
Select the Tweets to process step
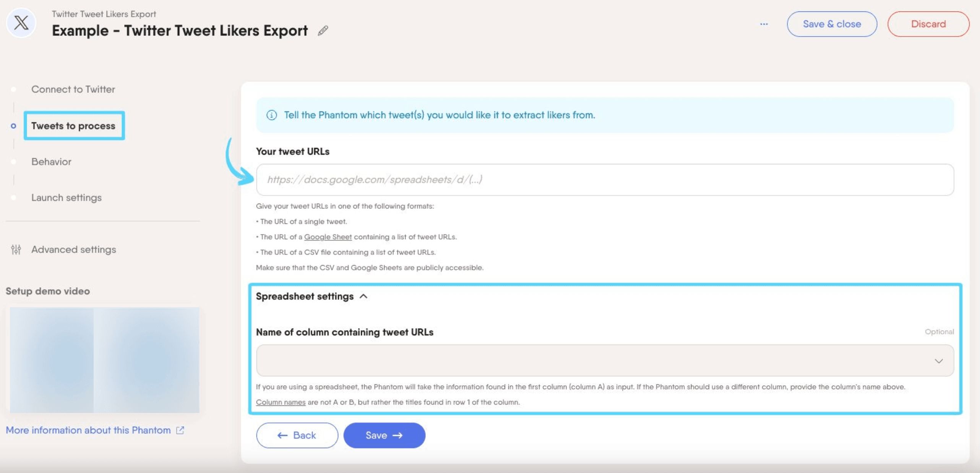(73, 126)
